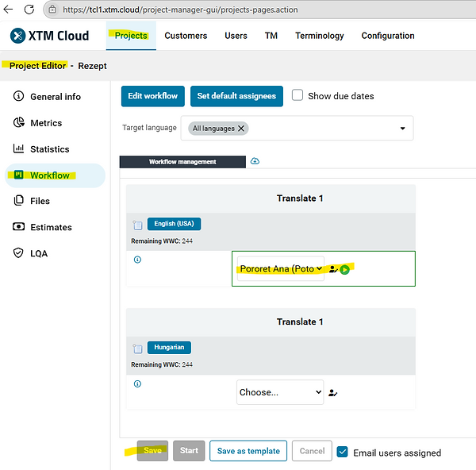Open the Pororet Ana assignee dropdown
476x470 pixels.
(281, 268)
